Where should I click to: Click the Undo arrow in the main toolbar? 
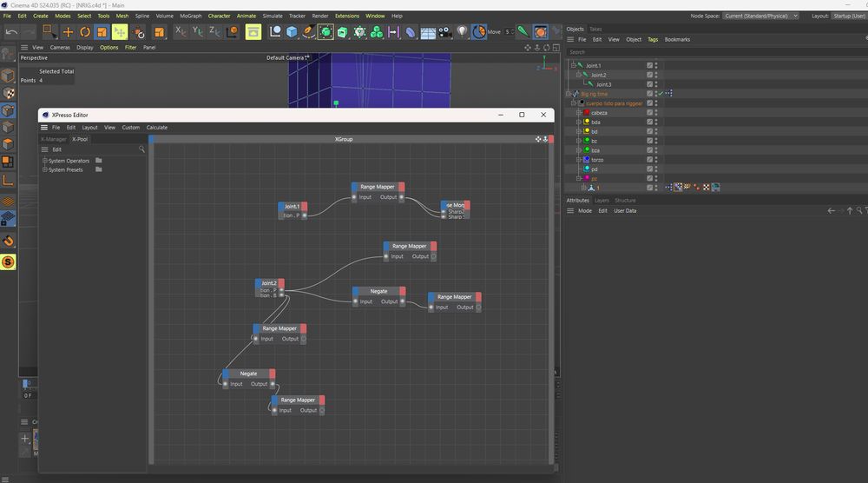tap(11, 32)
